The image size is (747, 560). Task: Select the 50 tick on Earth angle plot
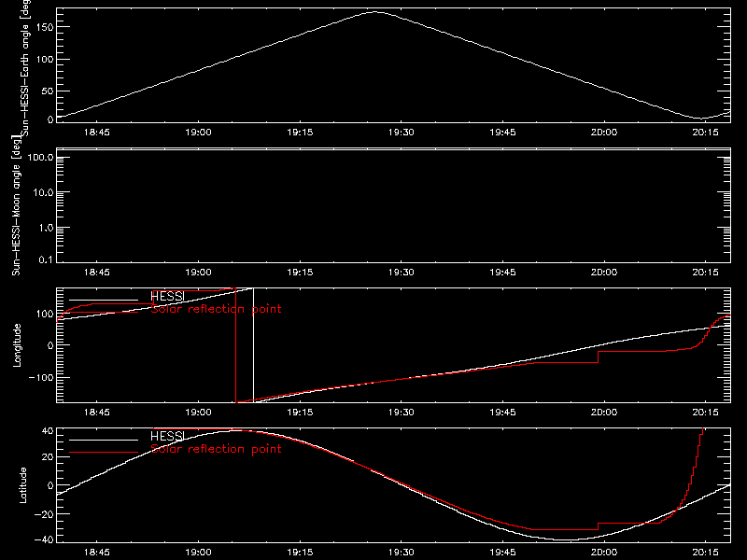click(x=48, y=91)
